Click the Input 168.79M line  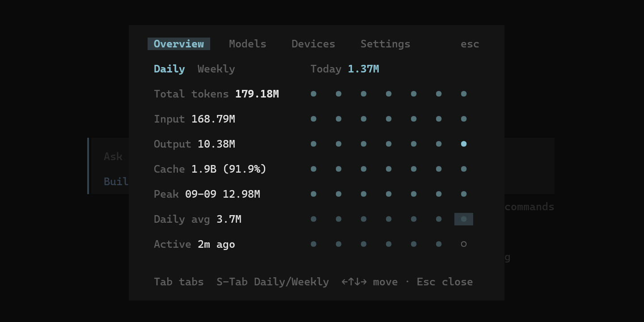coord(195,119)
